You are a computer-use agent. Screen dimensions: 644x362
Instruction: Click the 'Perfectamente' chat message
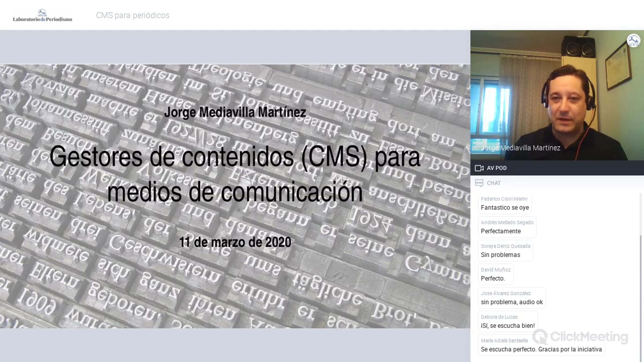(501, 231)
